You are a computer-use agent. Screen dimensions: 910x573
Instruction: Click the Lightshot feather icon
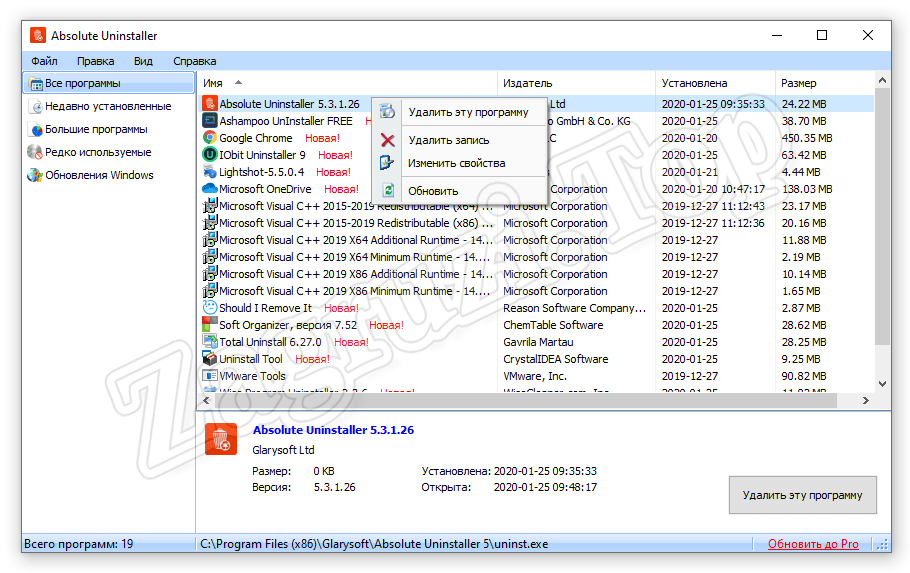point(210,172)
